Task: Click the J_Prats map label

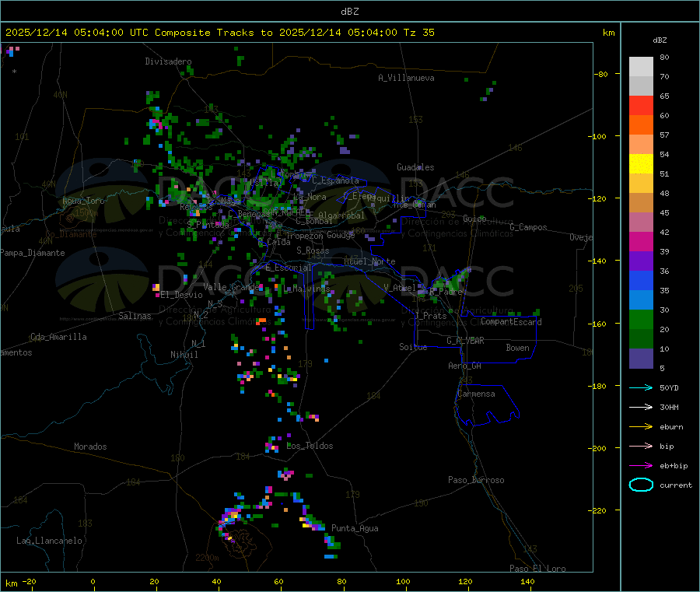Action: [431, 316]
